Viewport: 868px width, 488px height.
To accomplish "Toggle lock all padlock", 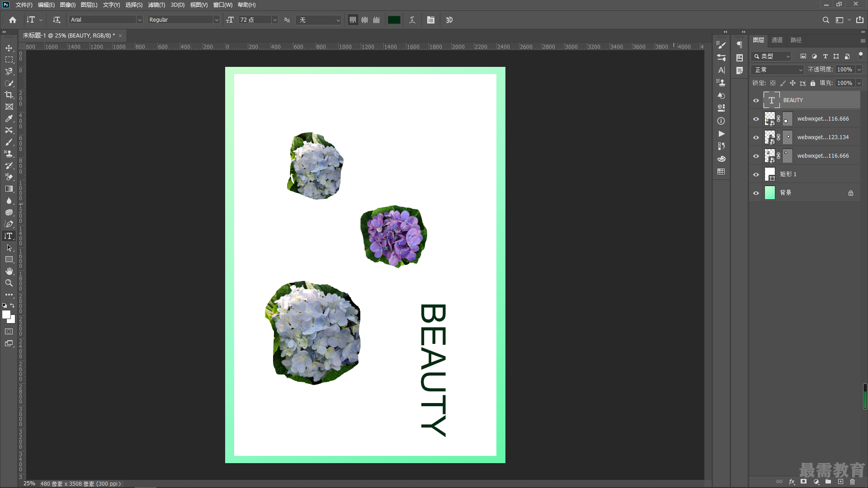I will [x=813, y=83].
